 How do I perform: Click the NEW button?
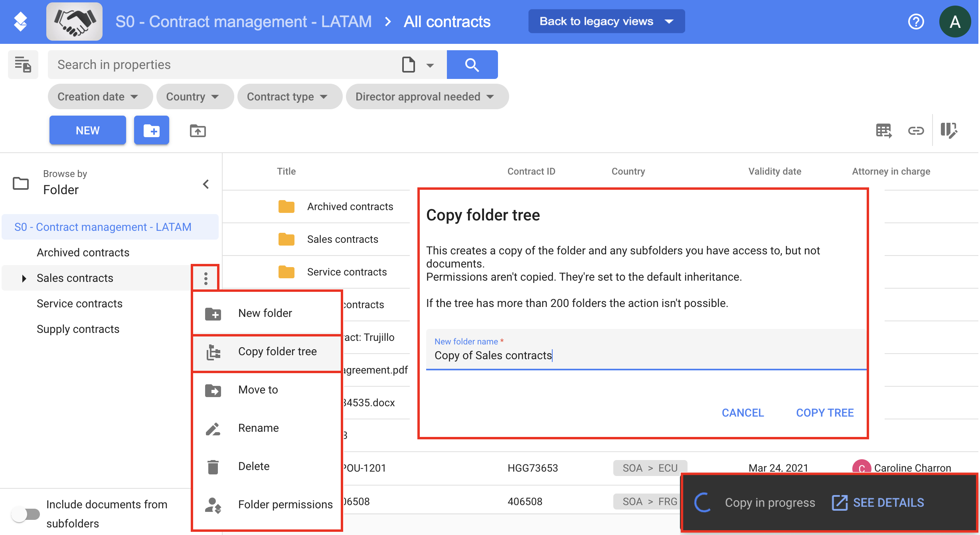tap(88, 130)
